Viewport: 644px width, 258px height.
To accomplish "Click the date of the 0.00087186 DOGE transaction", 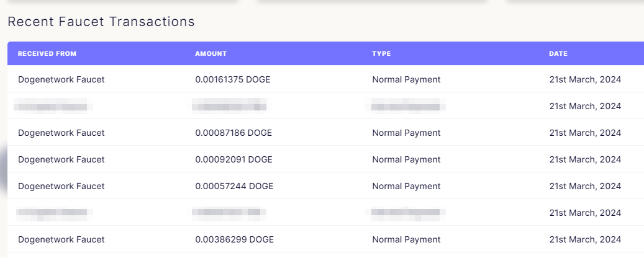I will coord(585,133).
